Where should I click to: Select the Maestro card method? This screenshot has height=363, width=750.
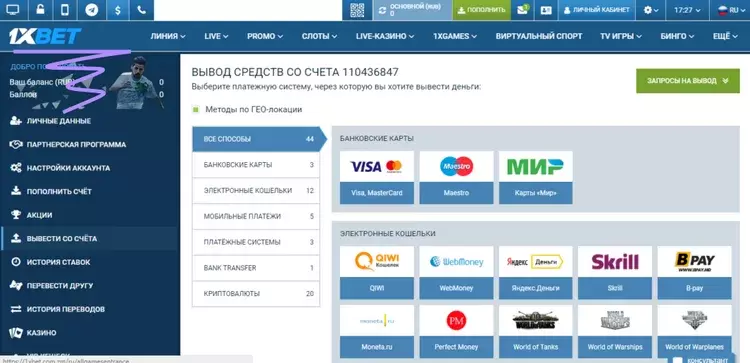[x=456, y=177]
